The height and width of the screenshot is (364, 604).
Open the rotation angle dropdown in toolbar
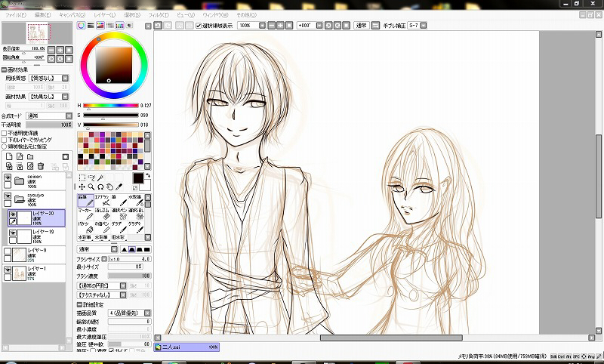(x=319, y=26)
